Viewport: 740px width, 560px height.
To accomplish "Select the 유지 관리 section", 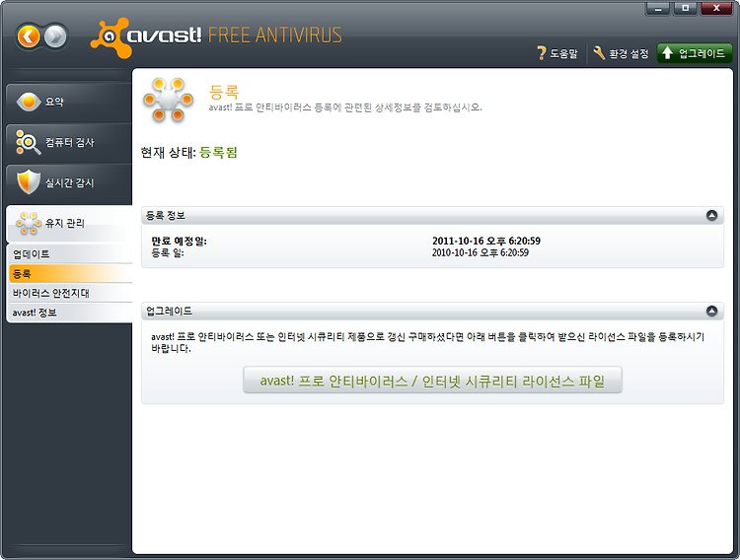I will 69,224.
